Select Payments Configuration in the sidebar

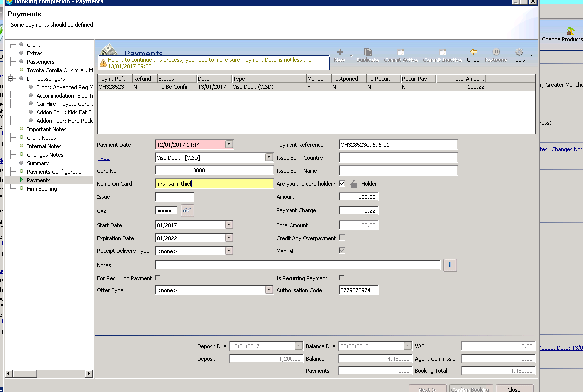(x=55, y=172)
